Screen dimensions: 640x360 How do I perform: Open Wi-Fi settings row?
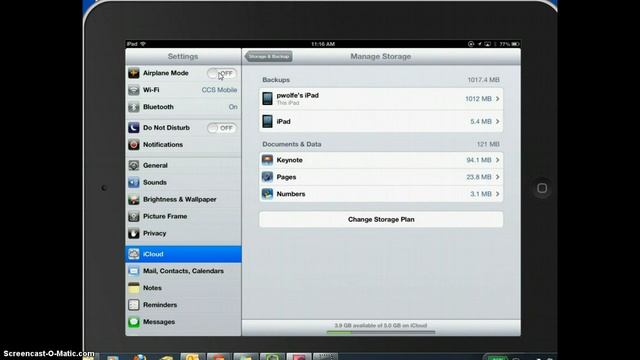[183, 90]
